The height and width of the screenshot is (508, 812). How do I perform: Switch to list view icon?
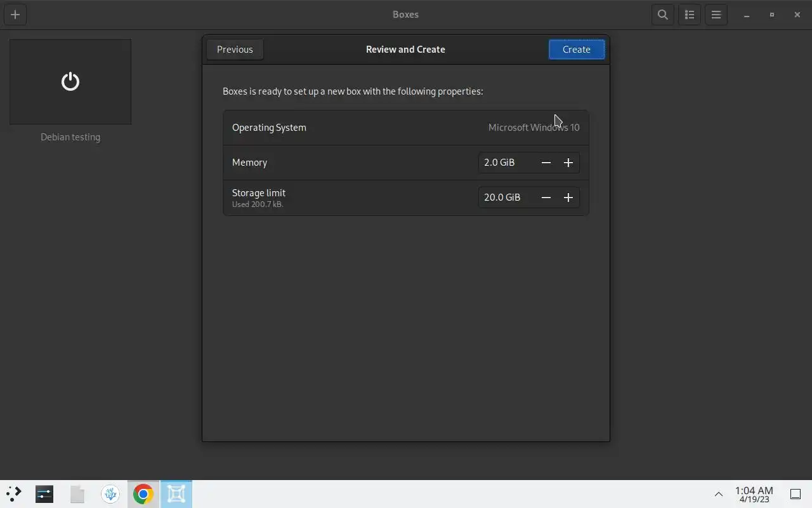click(690, 15)
